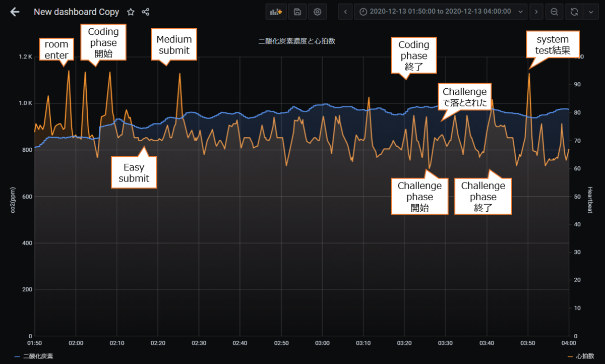Click the heartbeat peak under Medium submit
The width and height of the screenshot is (605, 364).
(179, 74)
